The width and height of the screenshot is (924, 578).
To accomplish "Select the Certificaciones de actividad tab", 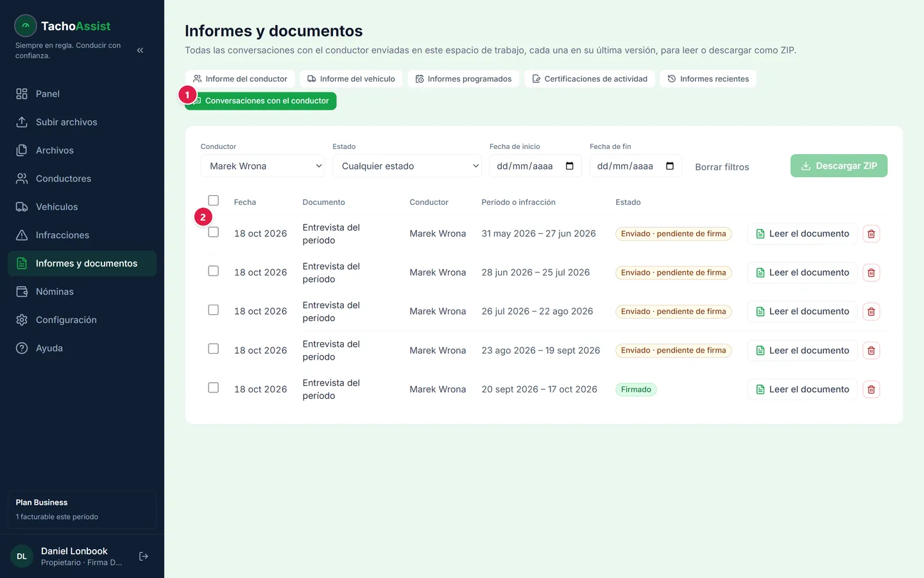I will pos(589,79).
